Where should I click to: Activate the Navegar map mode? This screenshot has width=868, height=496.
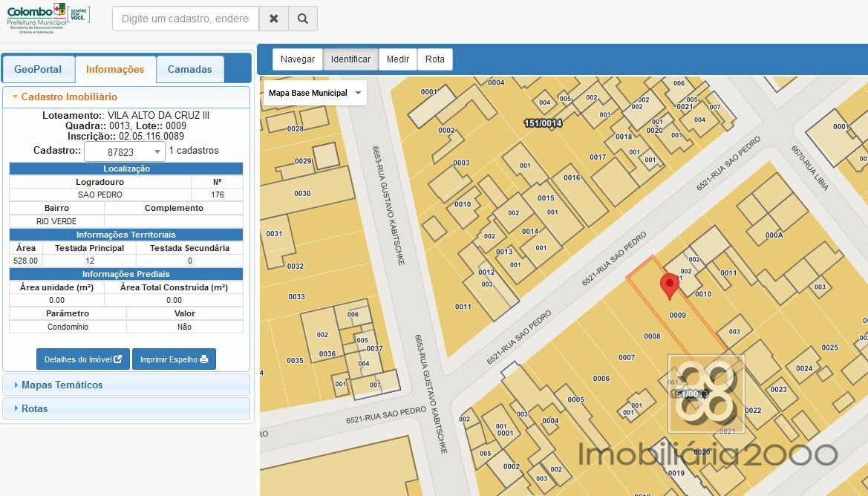(x=298, y=59)
